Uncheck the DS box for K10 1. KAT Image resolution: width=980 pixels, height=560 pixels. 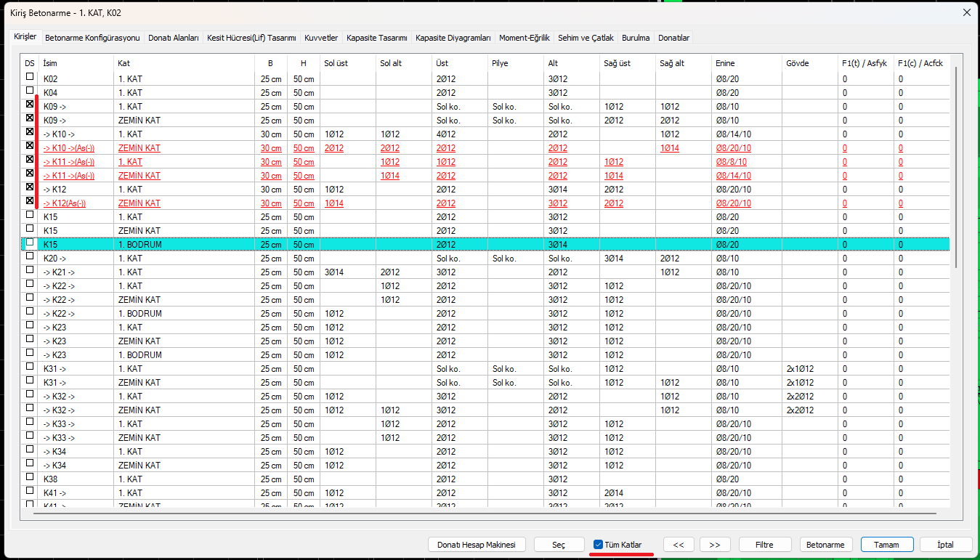(30, 131)
